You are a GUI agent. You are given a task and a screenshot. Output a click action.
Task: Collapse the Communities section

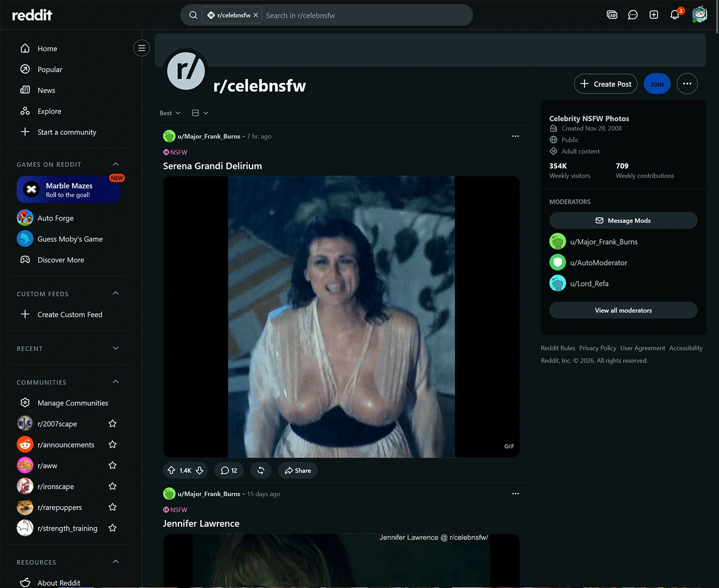tap(116, 382)
